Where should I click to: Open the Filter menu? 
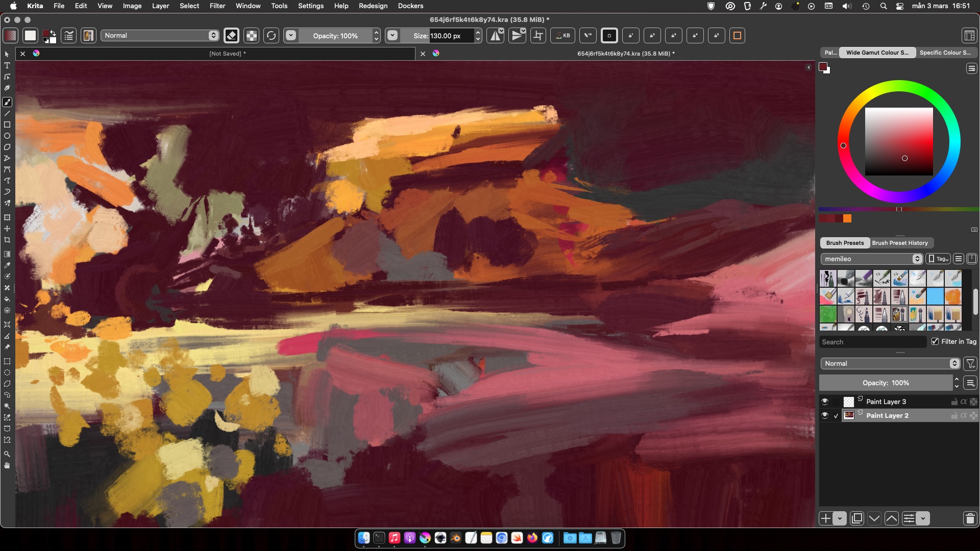coord(217,6)
